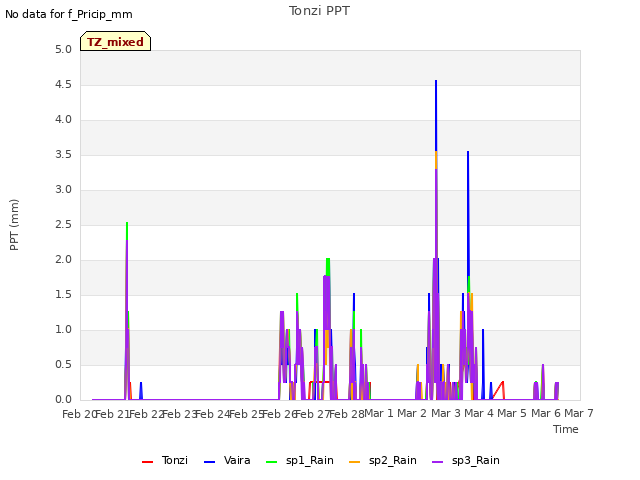Click the Mar 5 x-axis date label
The image size is (640, 480).
click(512, 413)
